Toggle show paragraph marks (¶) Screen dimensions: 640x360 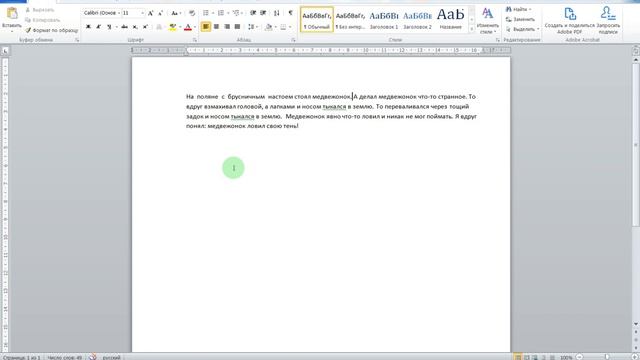(291, 13)
